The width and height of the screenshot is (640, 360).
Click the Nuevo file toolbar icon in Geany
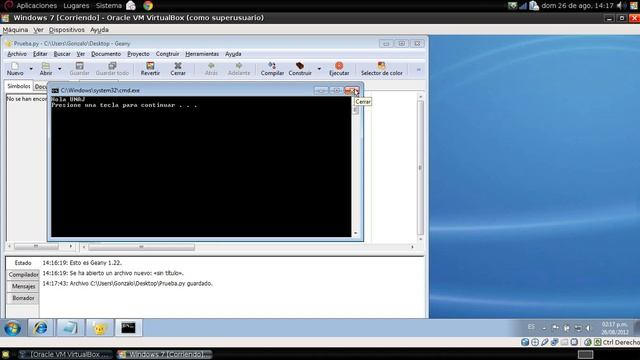point(15,69)
